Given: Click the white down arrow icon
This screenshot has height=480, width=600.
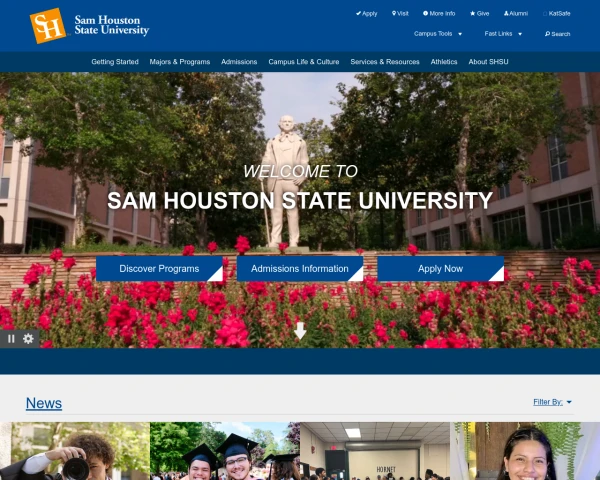Looking at the screenshot, I should (x=300, y=331).
